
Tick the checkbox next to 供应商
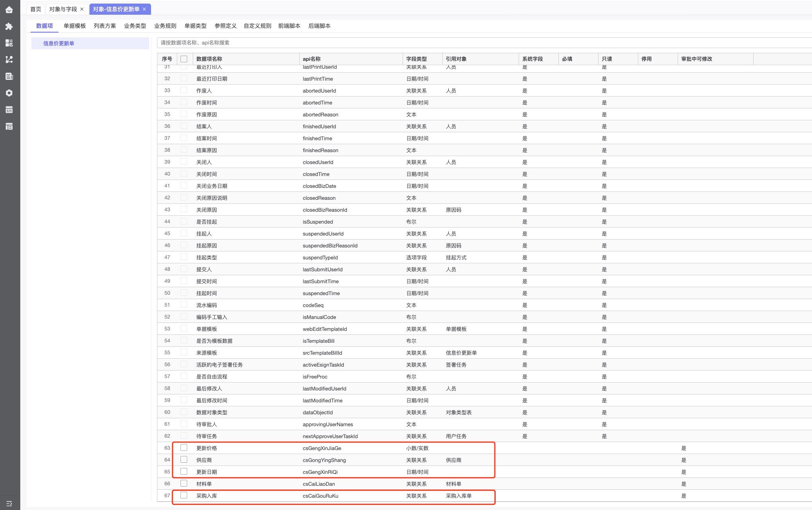coord(184,460)
